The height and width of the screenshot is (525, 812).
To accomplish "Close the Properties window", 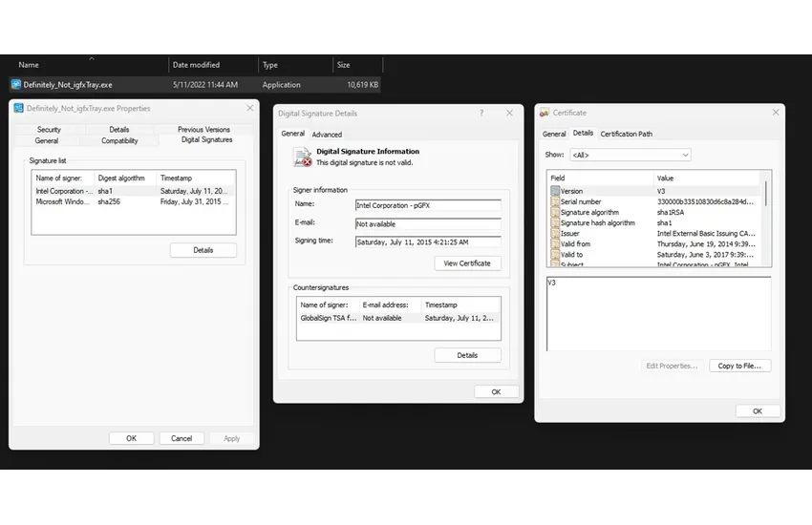I will pos(250,108).
